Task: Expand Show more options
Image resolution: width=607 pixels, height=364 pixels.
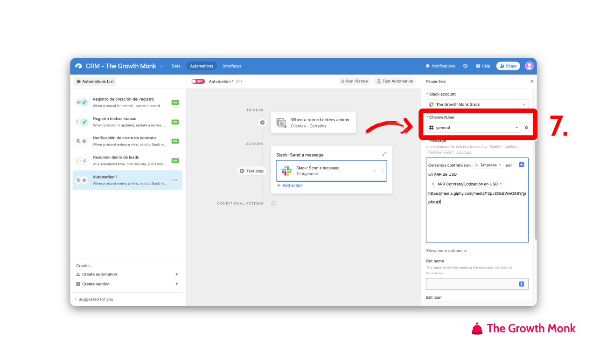Action: tap(447, 251)
